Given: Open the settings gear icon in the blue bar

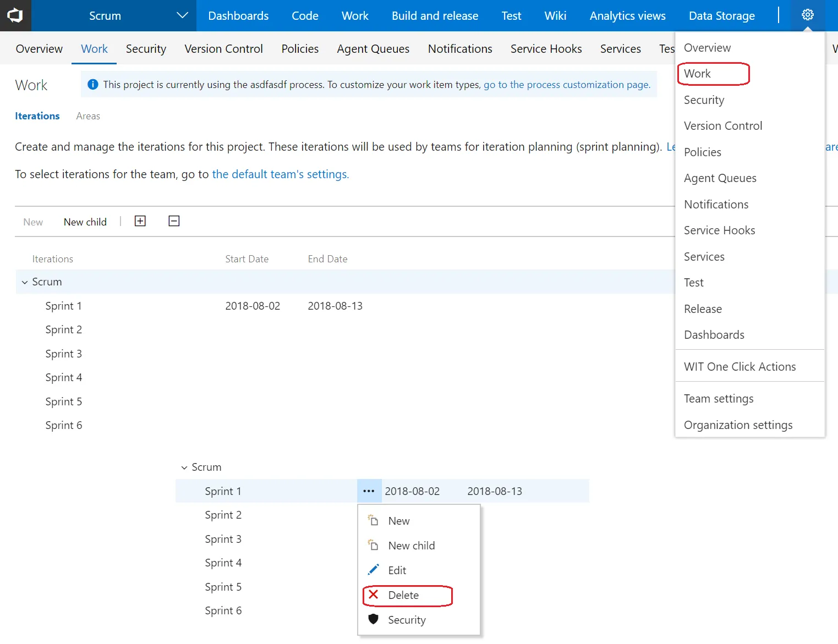Looking at the screenshot, I should point(807,15).
